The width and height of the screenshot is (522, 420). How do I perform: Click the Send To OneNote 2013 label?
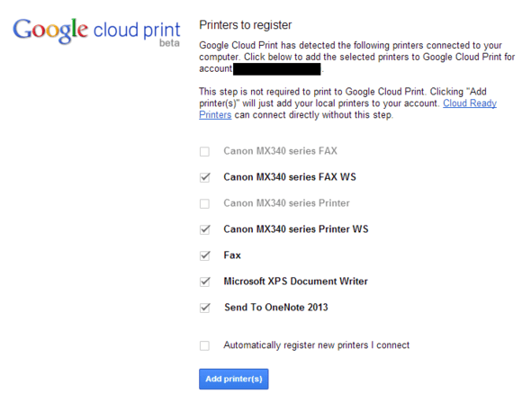coord(276,308)
